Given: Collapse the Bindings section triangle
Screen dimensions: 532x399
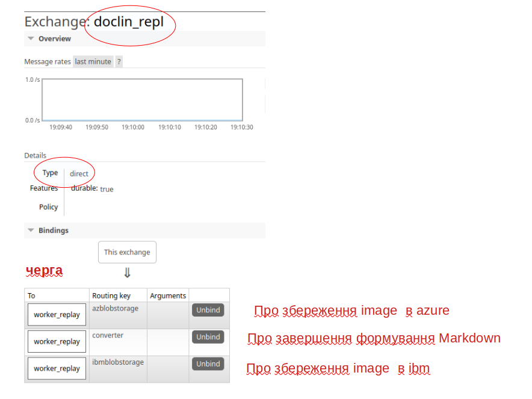Looking at the screenshot, I should (31, 230).
